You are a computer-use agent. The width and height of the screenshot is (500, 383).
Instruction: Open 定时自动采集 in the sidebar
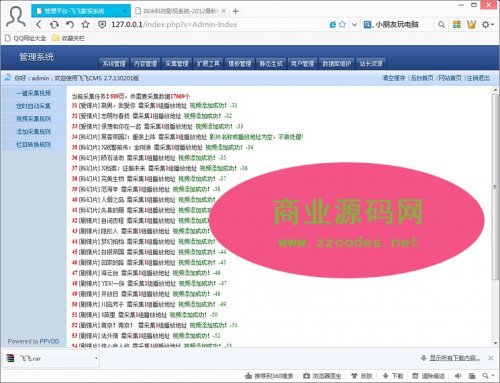pyautogui.click(x=33, y=106)
